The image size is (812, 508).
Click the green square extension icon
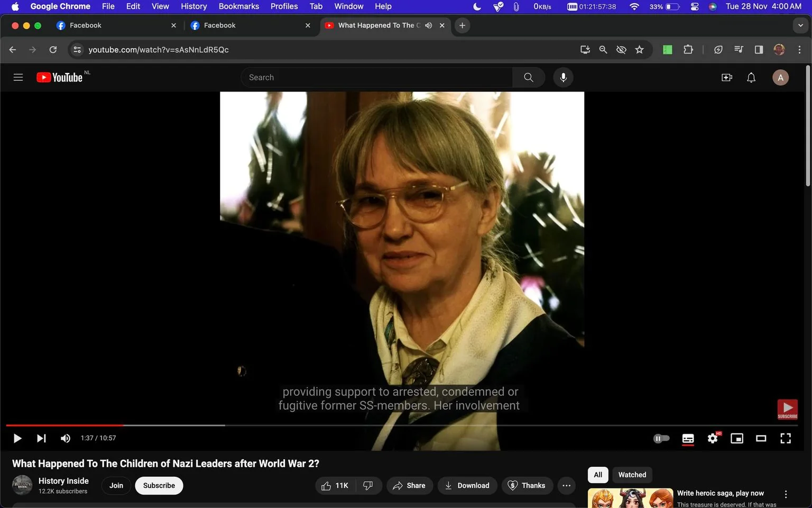[668, 50]
